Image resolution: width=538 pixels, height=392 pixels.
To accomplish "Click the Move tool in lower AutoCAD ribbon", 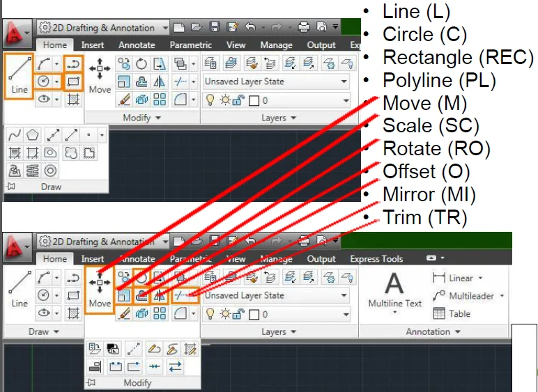I will tap(100, 290).
